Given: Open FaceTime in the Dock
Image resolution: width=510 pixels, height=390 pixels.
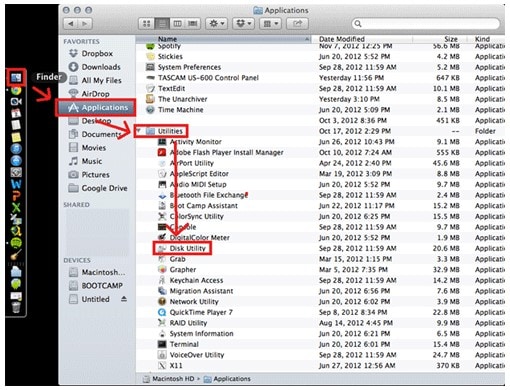Looking at the screenshot, I should coord(16,102).
